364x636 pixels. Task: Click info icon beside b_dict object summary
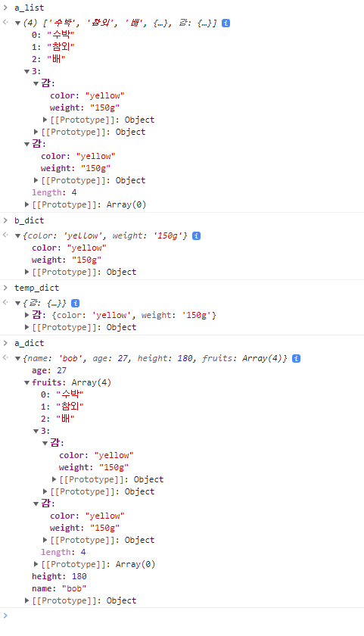click(196, 235)
